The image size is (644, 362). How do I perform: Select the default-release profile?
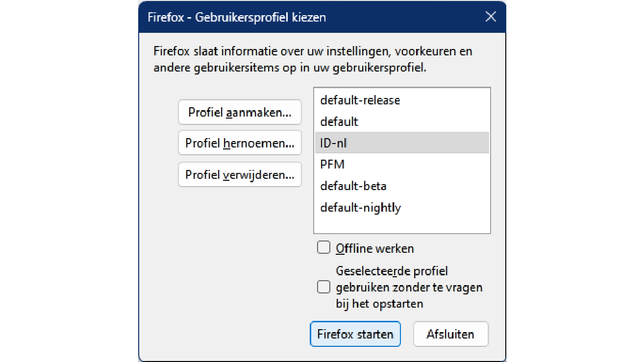[360, 100]
